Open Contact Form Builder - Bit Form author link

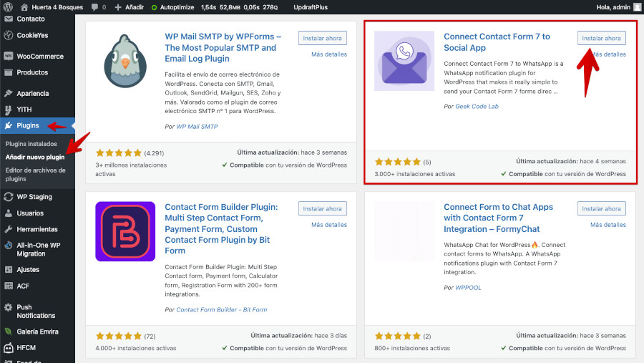click(221, 309)
